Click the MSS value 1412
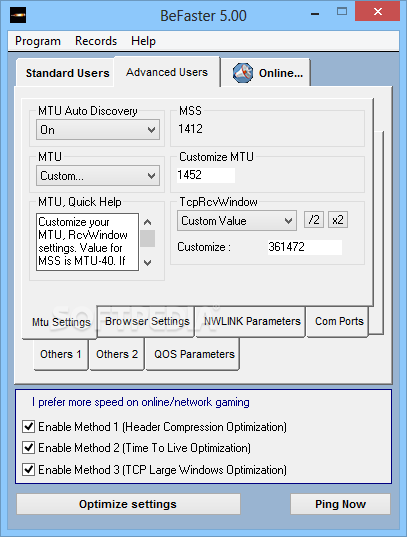Image resolution: width=407 pixels, height=537 pixels. 190,129
